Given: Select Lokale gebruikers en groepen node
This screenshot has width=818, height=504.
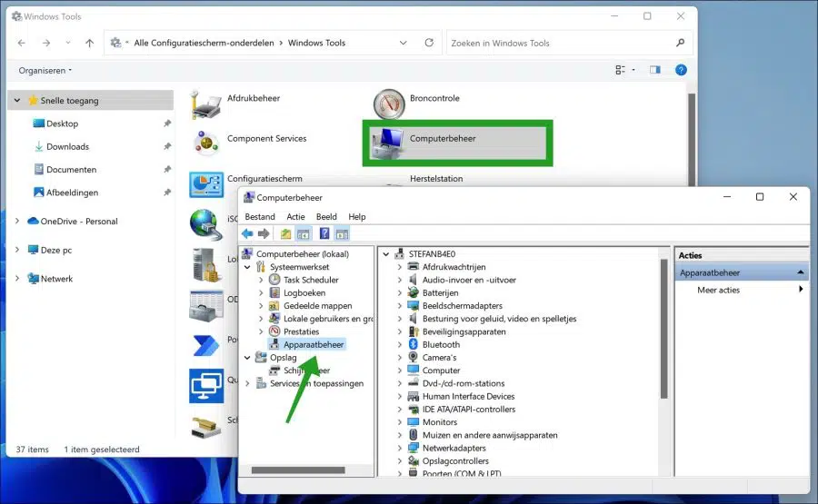Looking at the screenshot, I should (x=329, y=319).
